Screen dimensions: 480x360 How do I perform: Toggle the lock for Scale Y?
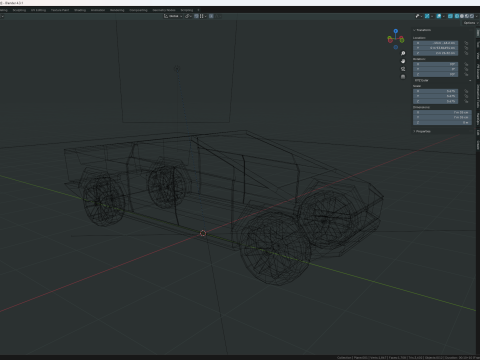[x=466, y=96]
